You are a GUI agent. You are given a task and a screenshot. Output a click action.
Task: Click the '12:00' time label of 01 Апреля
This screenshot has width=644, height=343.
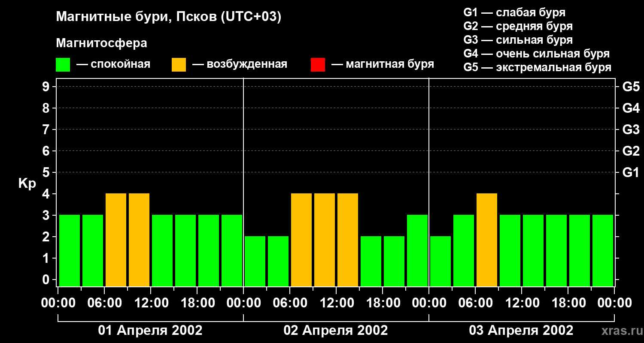[x=151, y=303]
